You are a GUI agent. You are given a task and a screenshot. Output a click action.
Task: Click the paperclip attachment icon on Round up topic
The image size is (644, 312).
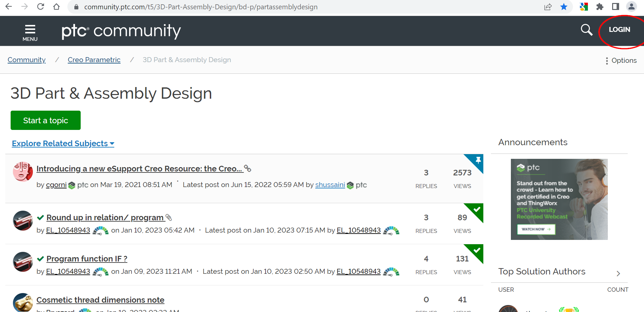click(x=169, y=218)
